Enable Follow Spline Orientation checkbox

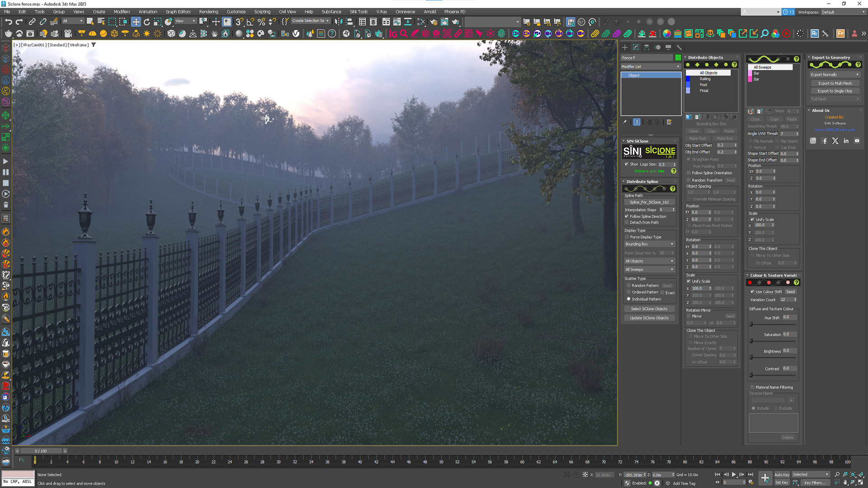click(x=689, y=173)
